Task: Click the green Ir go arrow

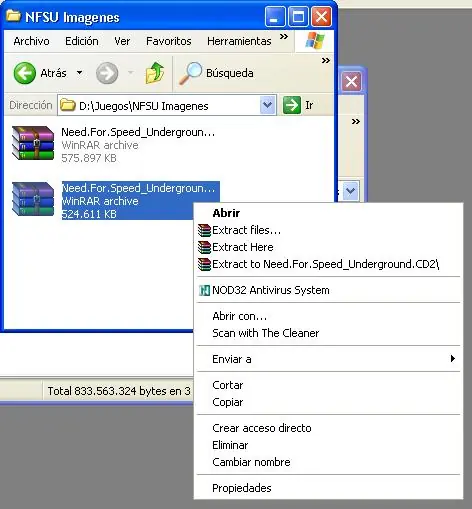Action: coord(292,105)
